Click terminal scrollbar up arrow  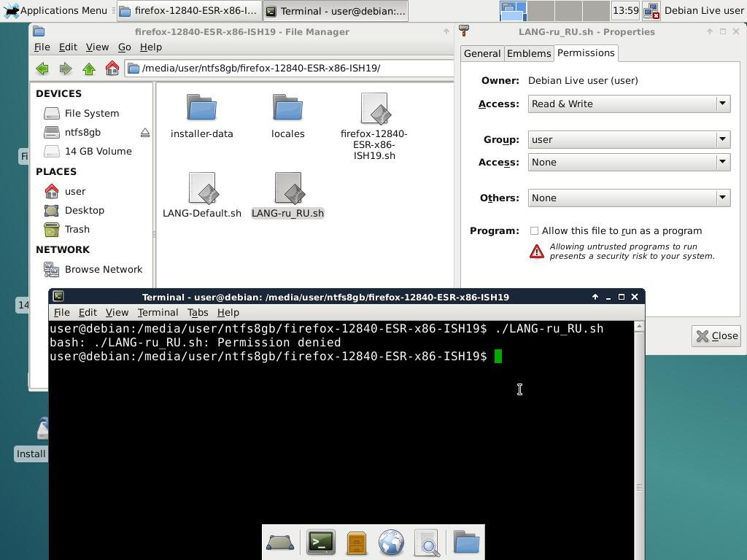pos(639,326)
